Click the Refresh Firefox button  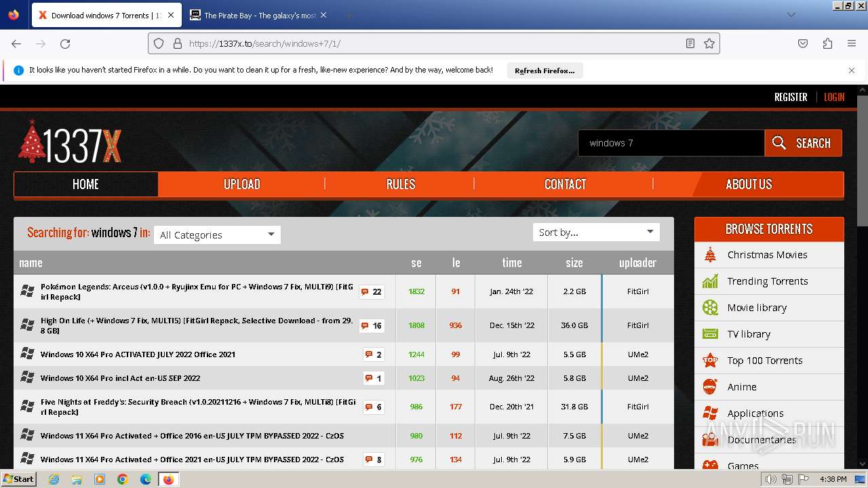[545, 70]
